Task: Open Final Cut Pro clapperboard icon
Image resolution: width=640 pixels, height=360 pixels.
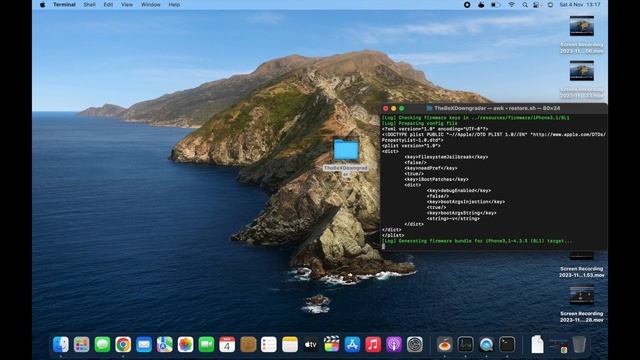Action: pyautogui.click(x=331, y=344)
